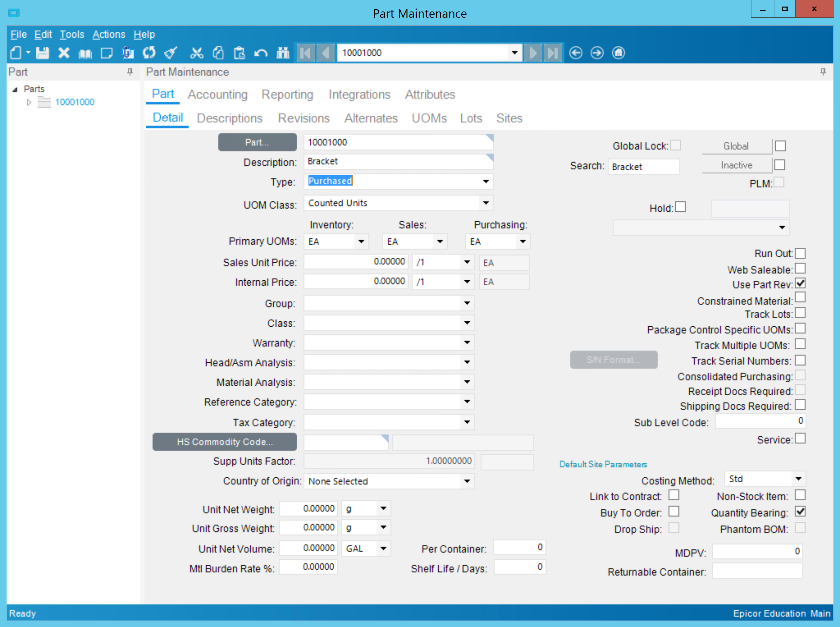840x627 pixels.
Task: Open the Tools menu
Action: (x=72, y=34)
